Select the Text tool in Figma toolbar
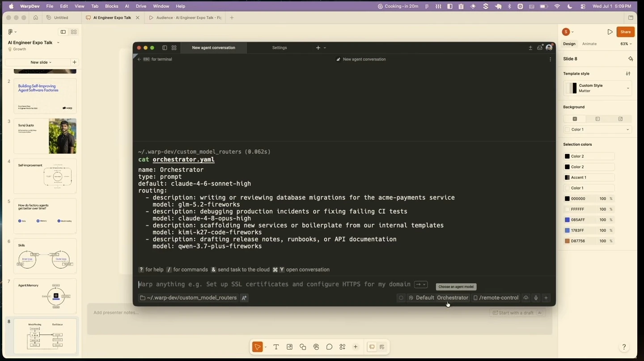 [276, 347]
